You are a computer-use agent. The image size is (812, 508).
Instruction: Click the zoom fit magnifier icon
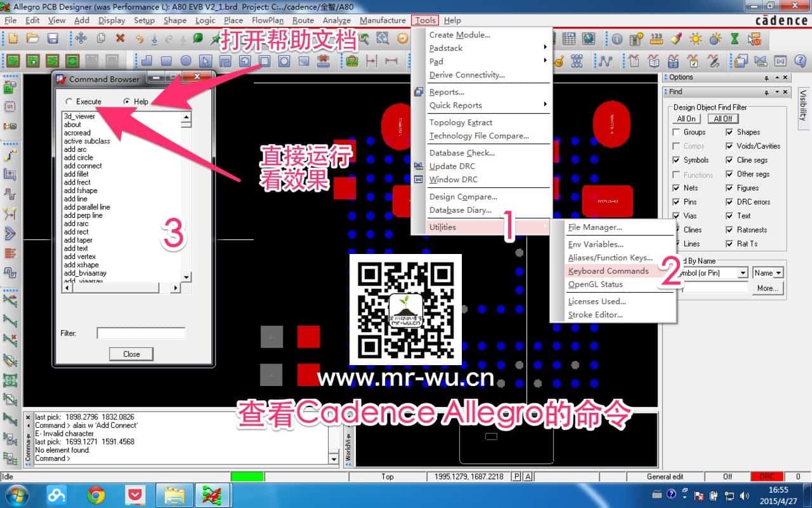(x=382, y=39)
